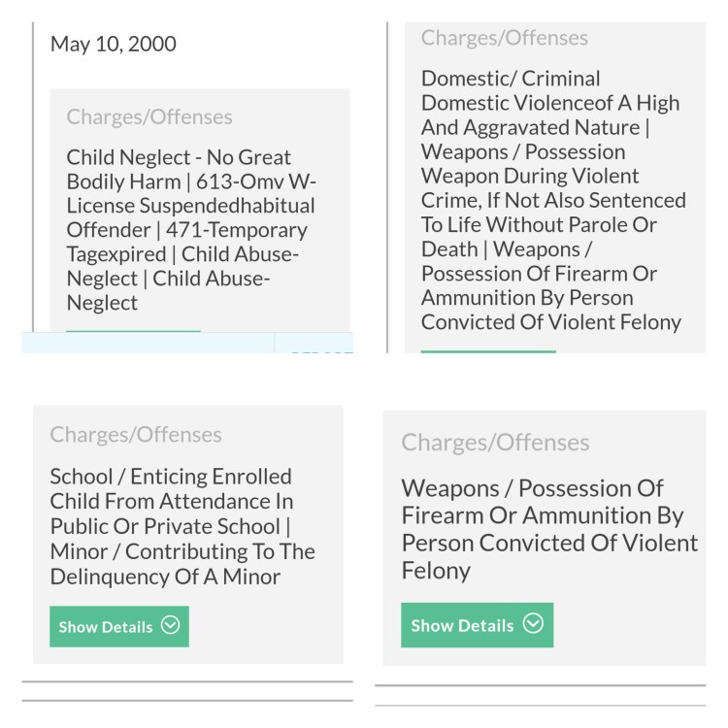Click Charges/Offenses heading above Domestic Violence text
The height and width of the screenshot is (728, 728).
(x=505, y=38)
